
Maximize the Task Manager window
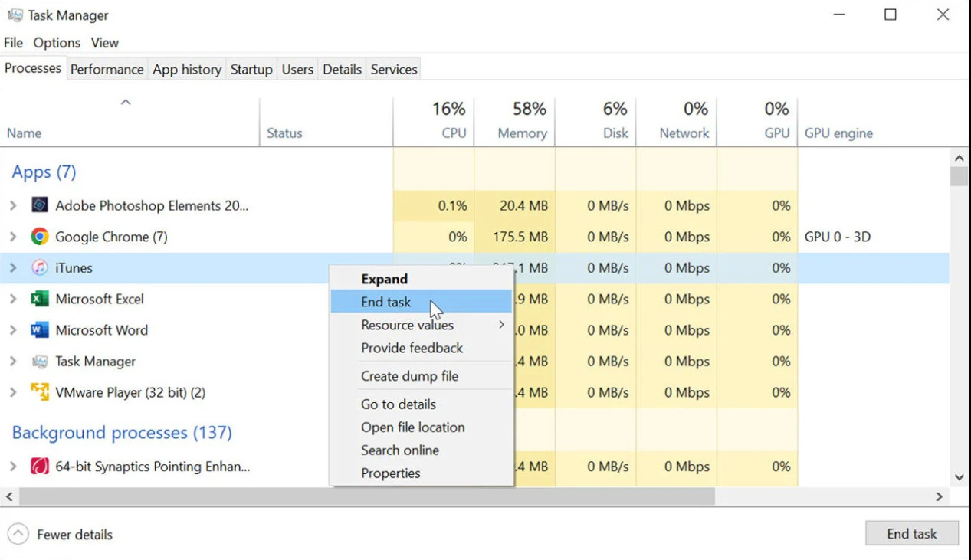[x=891, y=15]
